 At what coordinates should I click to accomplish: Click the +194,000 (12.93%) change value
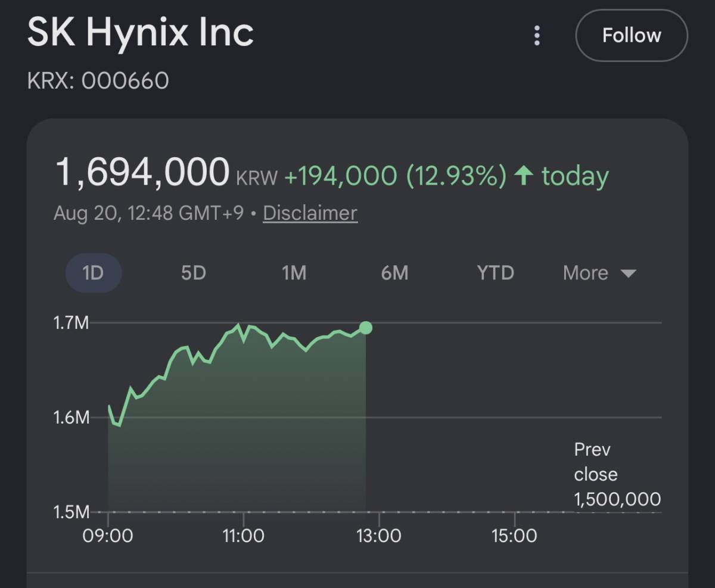pyautogui.click(x=396, y=176)
